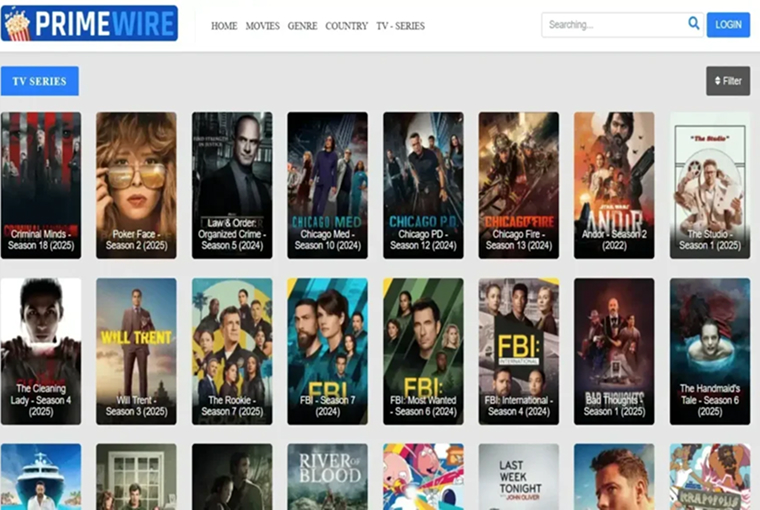Image resolution: width=760 pixels, height=510 pixels.
Task: Select the TV SERIES tab label
Action: (40, 81)
